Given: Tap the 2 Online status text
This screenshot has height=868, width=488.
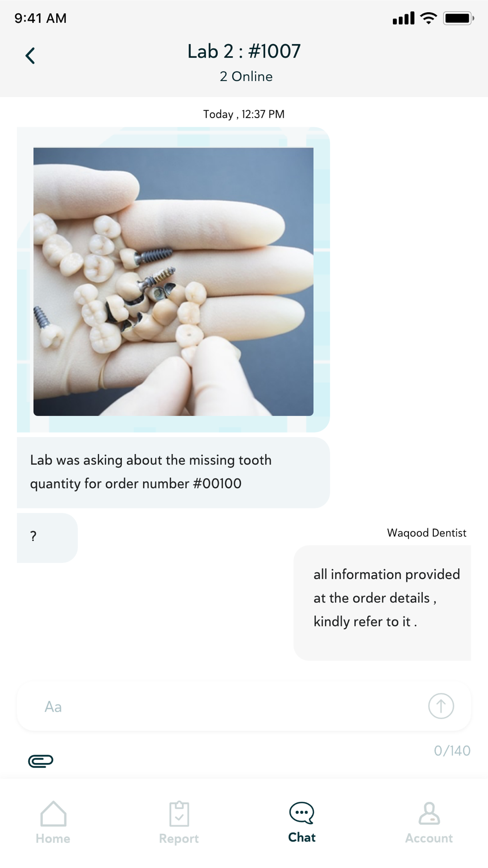Looking at the screenshot, I should 246,77.
